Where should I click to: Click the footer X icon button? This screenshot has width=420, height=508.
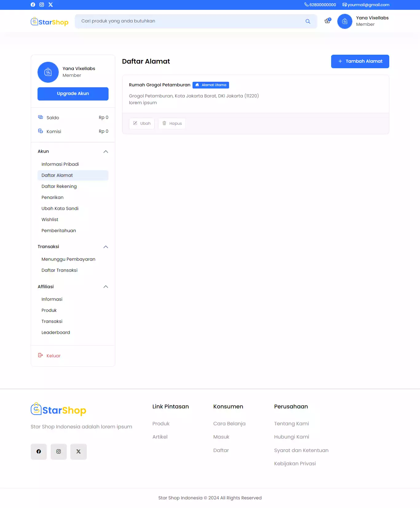(x=78, y=451)
